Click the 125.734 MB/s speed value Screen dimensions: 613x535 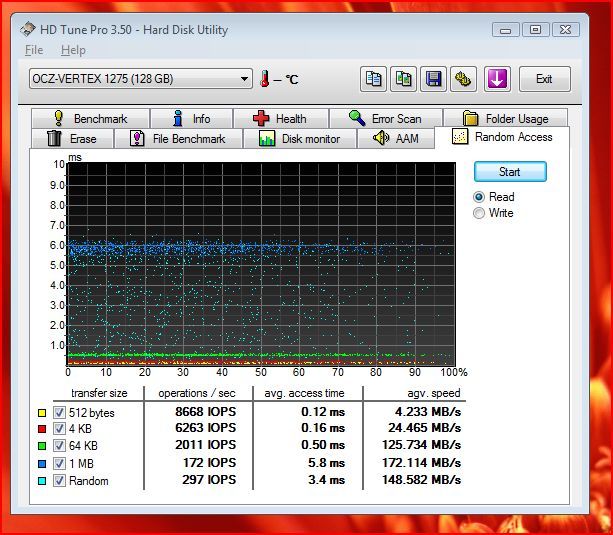tap(421, 445)
